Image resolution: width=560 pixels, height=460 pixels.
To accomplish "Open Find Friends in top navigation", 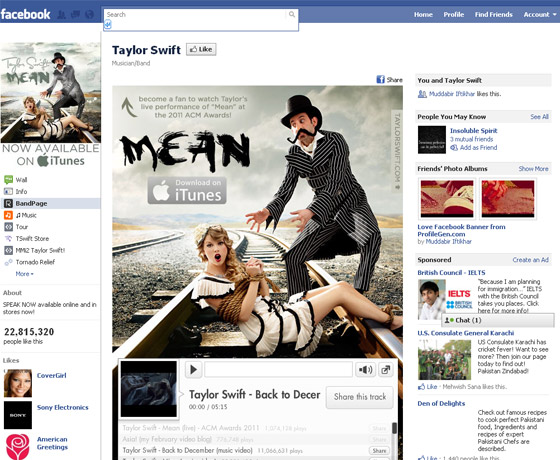I will click(494, 15).
